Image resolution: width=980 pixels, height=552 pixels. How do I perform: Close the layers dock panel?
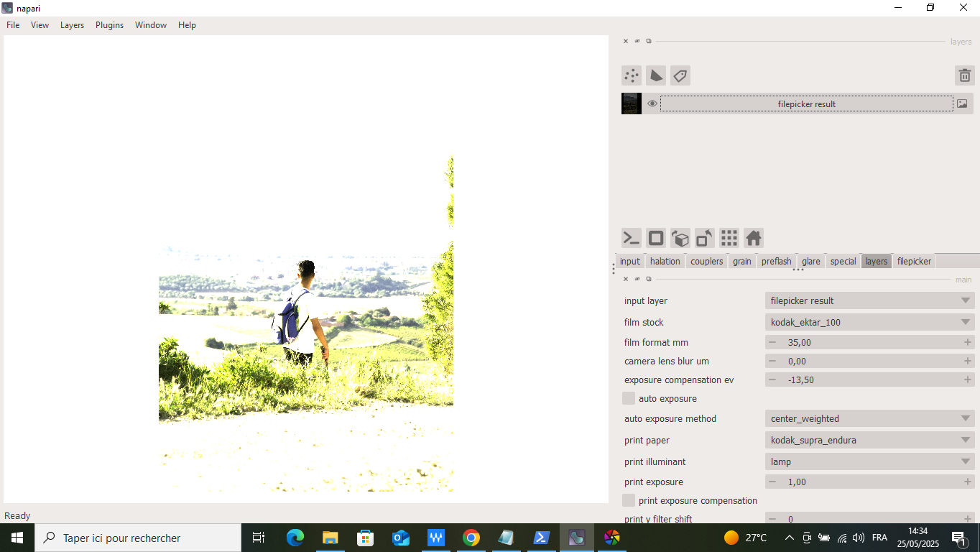(x=626, y=42)
